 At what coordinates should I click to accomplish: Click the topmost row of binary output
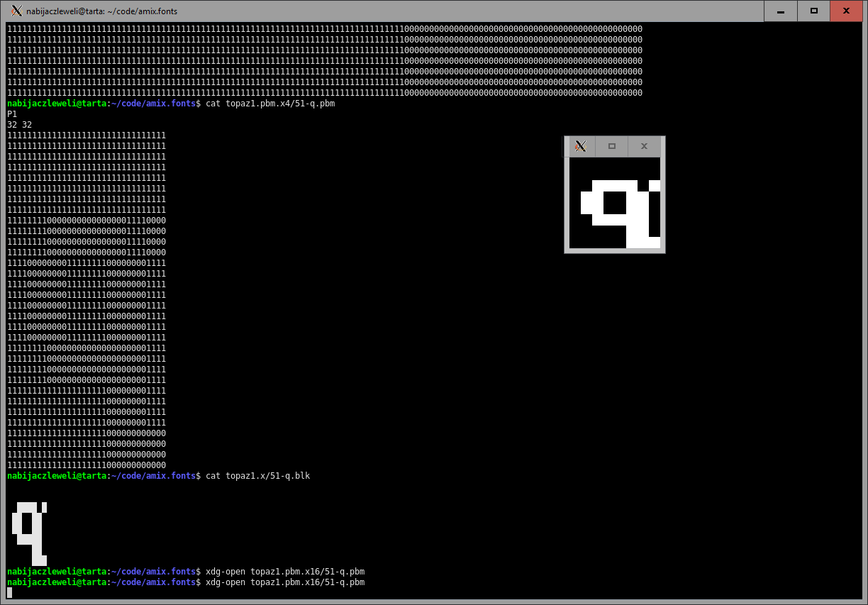coord(325,29)
